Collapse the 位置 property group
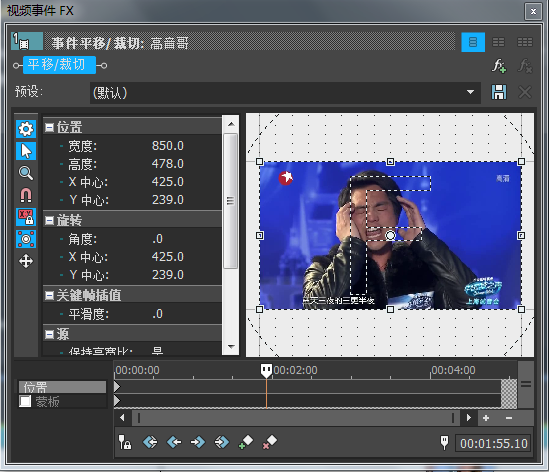The image size is (549, 472). 50,127
